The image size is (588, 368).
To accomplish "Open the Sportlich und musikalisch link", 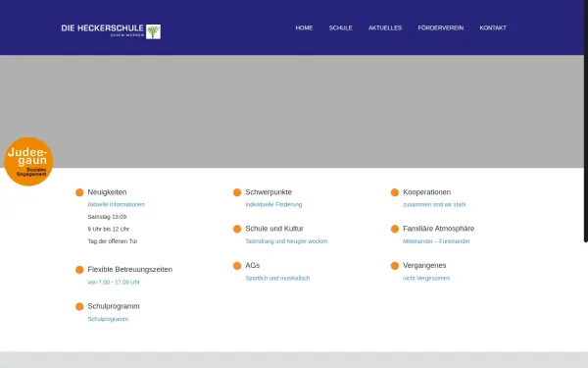I will pyautogui.click(x=277, y=279).
